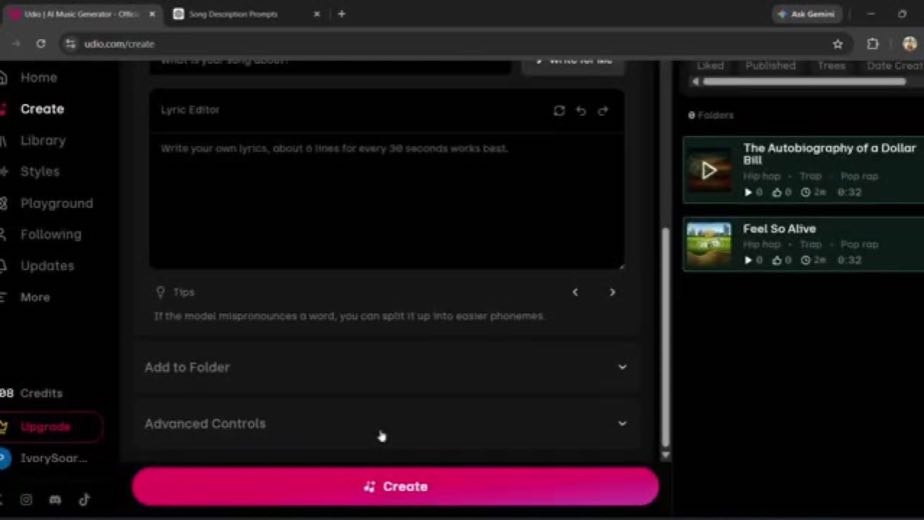Switch to the Liked tab
The height and width of the screenshot is (520, 924).
(x=710, y=65)
